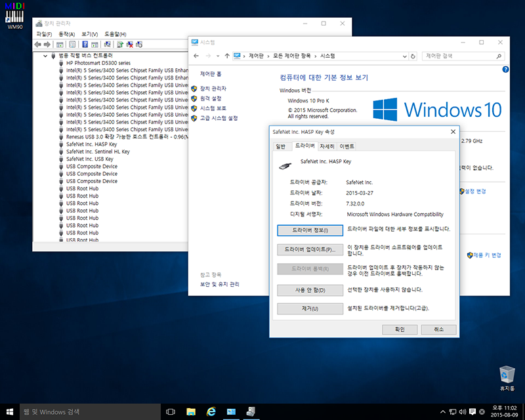Open recent locations dropdown in 시스템 window

point(218,56)
